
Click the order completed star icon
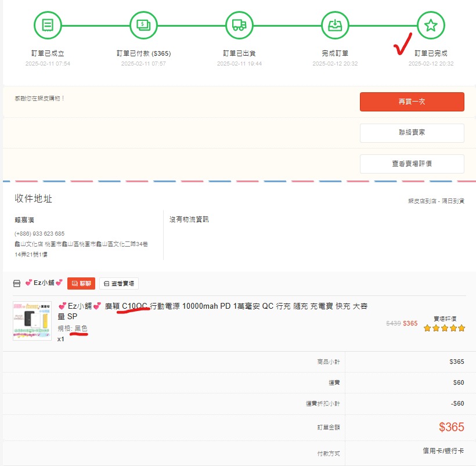click(431, 26)
